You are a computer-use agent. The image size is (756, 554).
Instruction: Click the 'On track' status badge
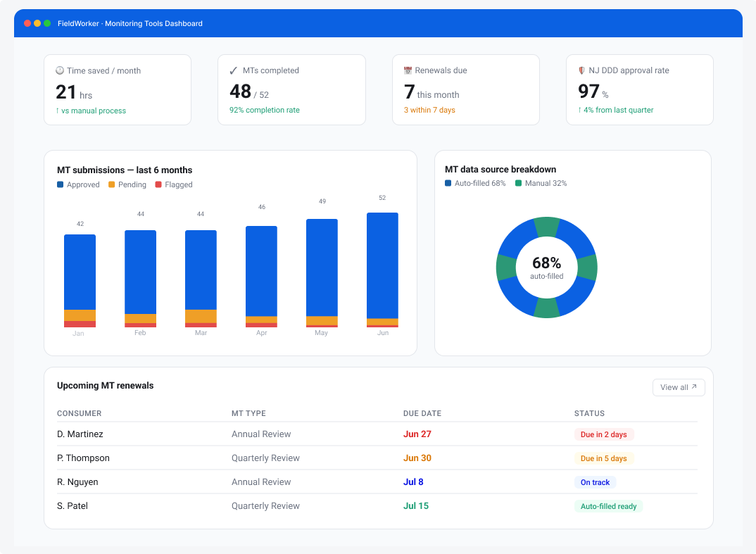click(595, 482)
